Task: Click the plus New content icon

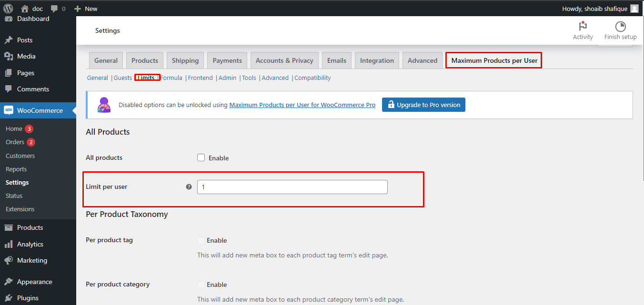Action: click(x=78, y=9)
